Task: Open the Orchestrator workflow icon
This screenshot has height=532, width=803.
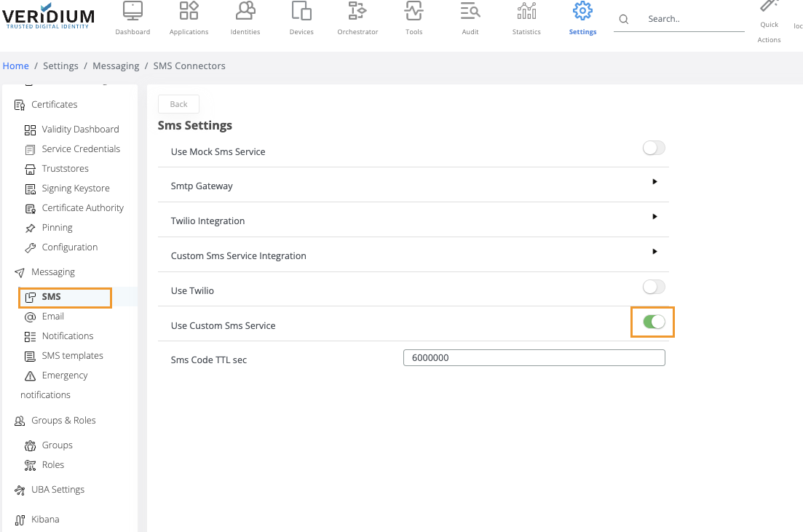Action: [357, 11]
